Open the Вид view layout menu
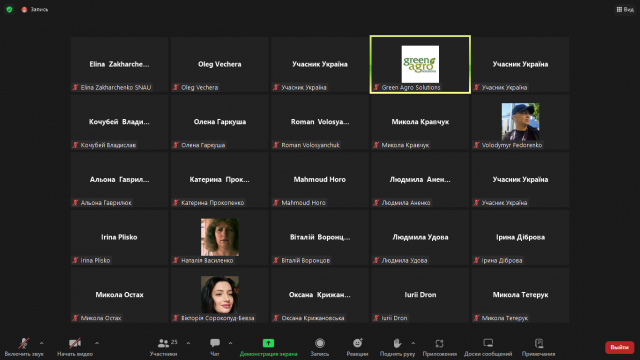 [x=625, y=9]
